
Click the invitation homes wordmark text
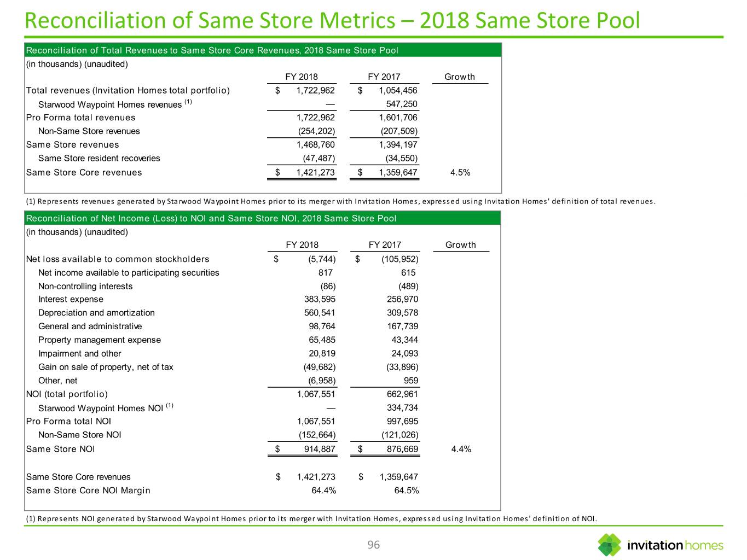point(675,545)
